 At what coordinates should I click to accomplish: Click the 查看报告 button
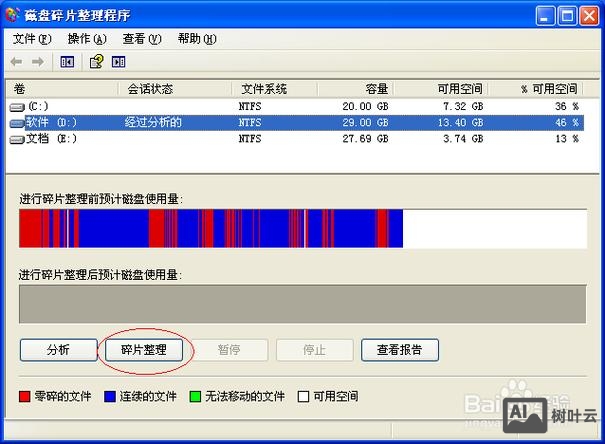tap(400, 350)
